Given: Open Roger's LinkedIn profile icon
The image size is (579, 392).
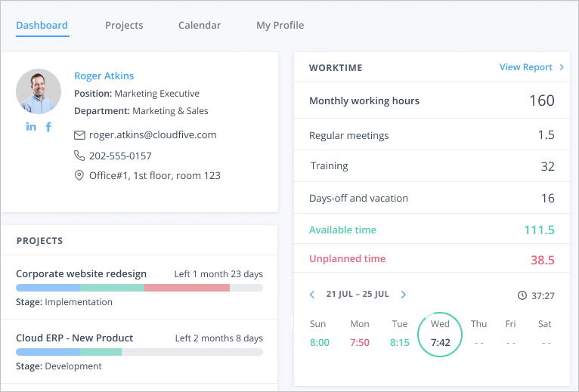Looking at the screenshot, I should coord(31,127).
